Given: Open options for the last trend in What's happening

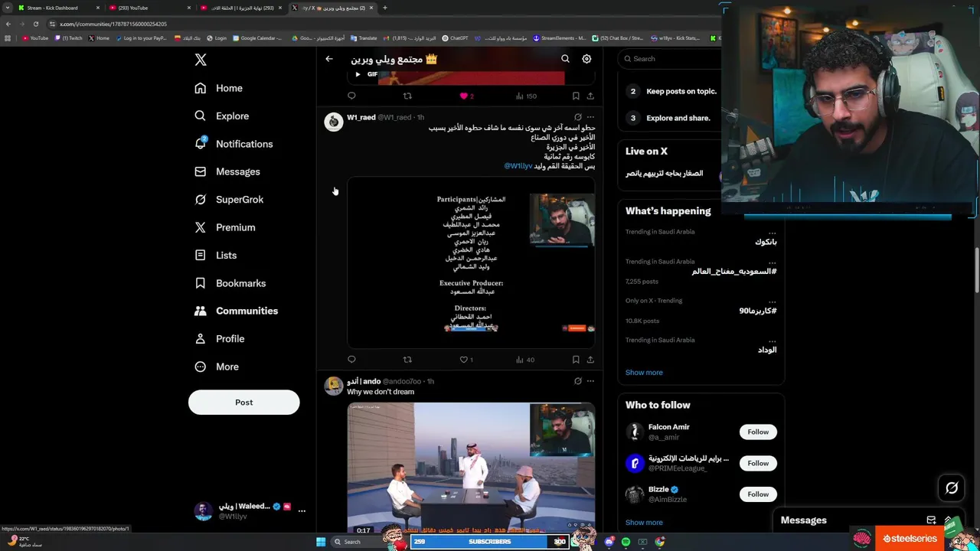Looking at the screenshot, I should pos(772,340).
